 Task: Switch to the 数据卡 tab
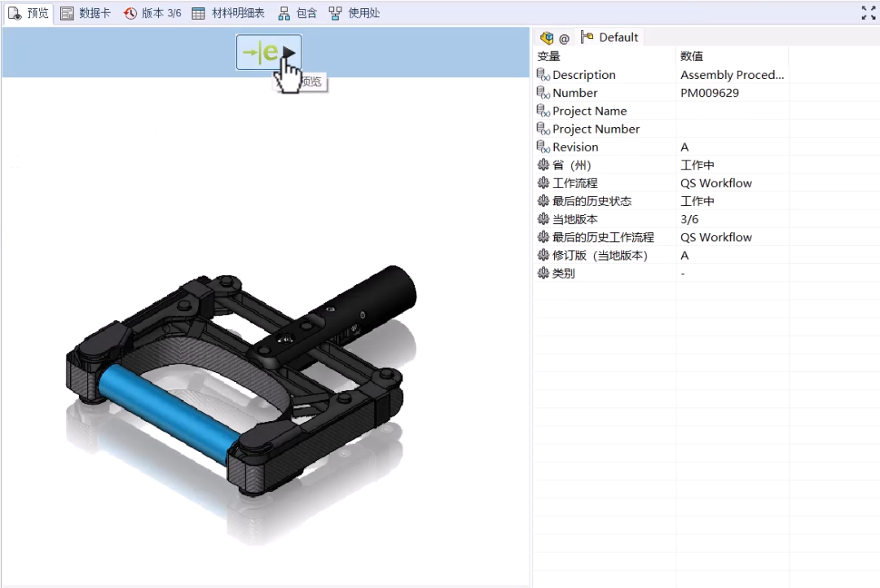click(86, 13)
